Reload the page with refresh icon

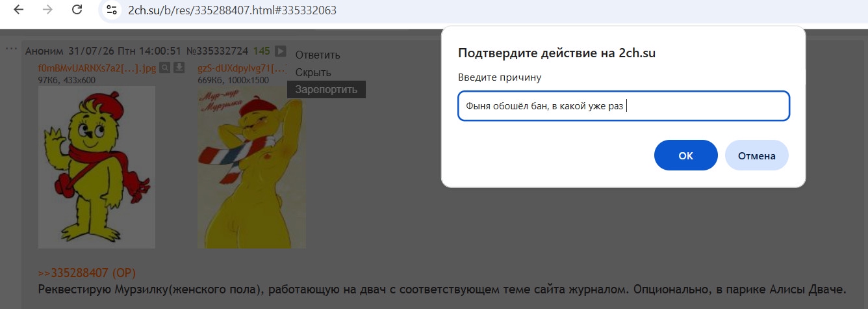tap(77, 10)
